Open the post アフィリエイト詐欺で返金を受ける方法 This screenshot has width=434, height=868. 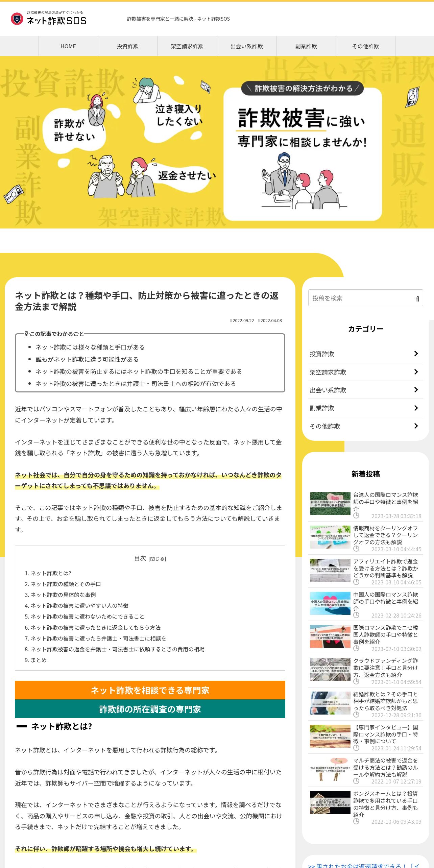point(386,568)
